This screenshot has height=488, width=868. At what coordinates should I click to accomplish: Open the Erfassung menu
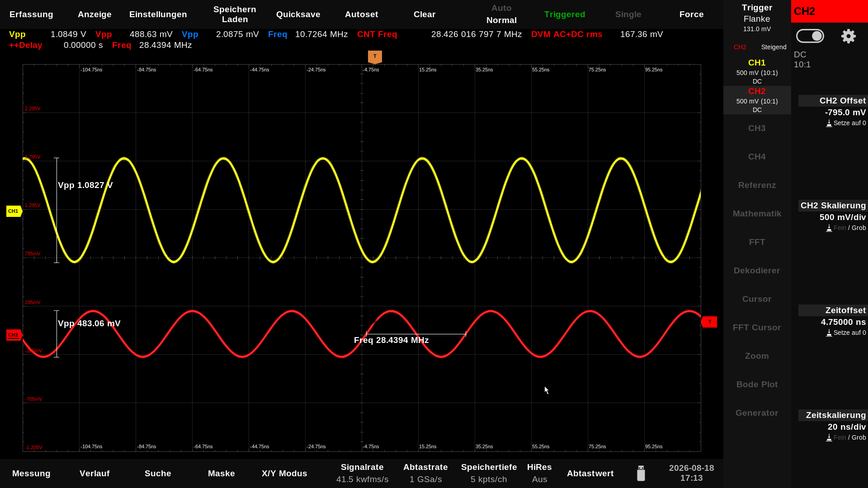click(x=31, y=14)
